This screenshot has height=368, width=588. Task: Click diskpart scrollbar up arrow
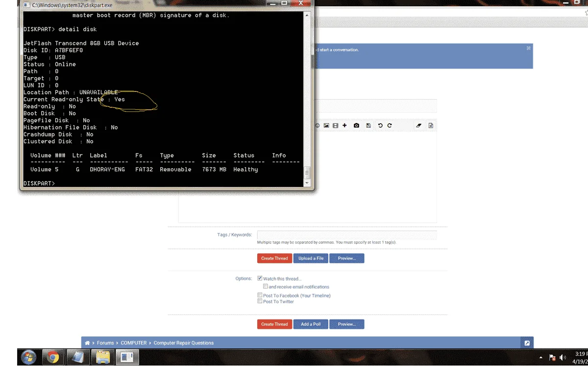307,15
